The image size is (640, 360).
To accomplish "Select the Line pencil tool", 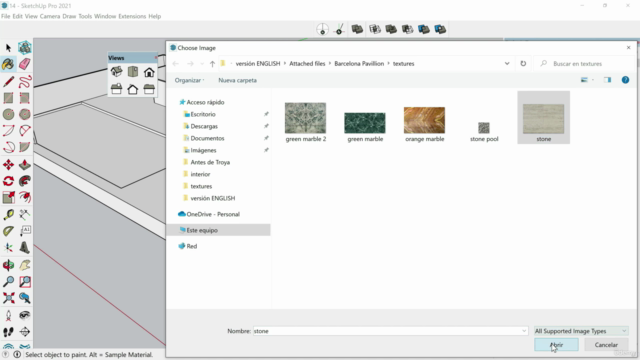I will click(x=8, y=81).
